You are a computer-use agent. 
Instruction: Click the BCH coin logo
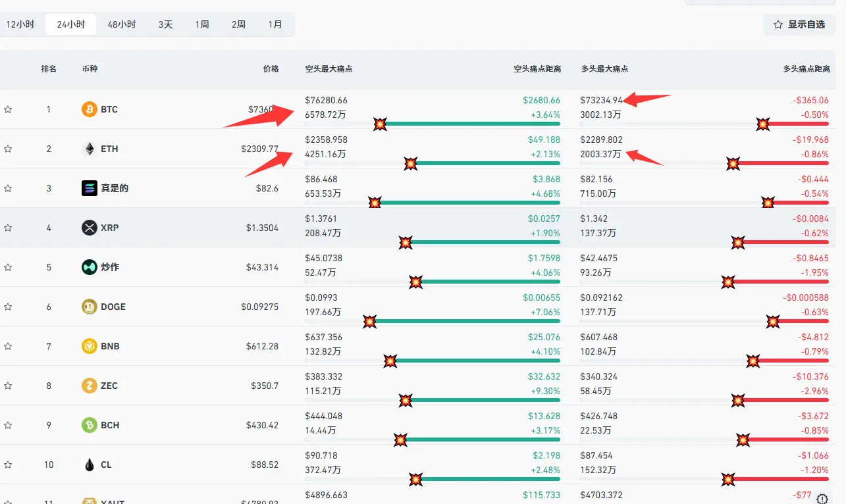90,425
